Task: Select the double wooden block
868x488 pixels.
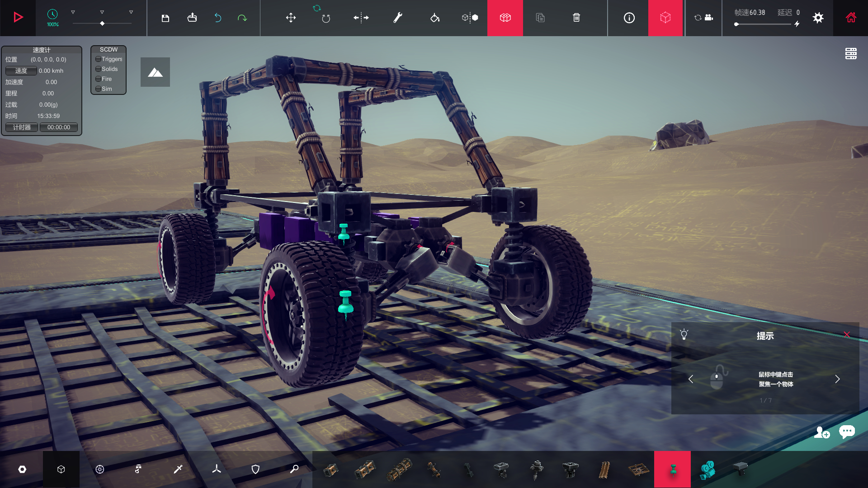Action: [x=365, y=470]
